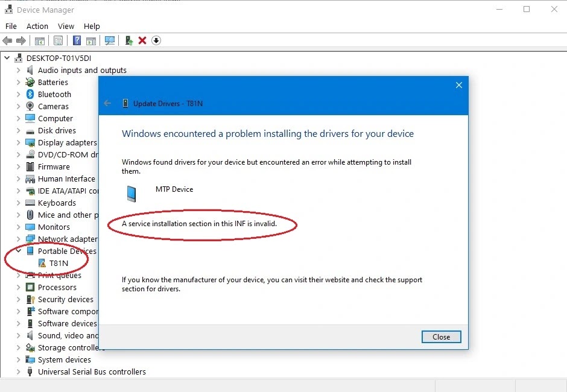Expand the Software devices category
Image resolution: width=567 pixels, height=392 pixels.
point(18,323)
